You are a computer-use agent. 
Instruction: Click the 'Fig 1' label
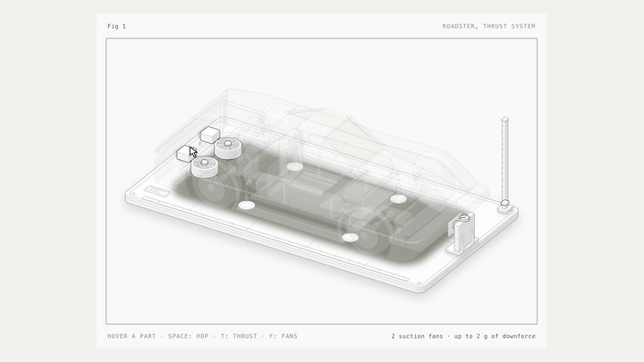[116, 26]
